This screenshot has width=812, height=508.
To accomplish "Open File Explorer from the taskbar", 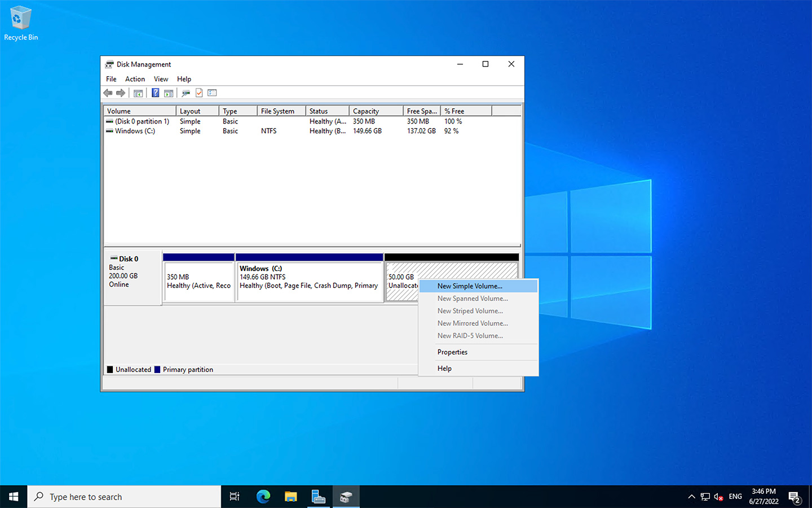I will coord(290,497).
